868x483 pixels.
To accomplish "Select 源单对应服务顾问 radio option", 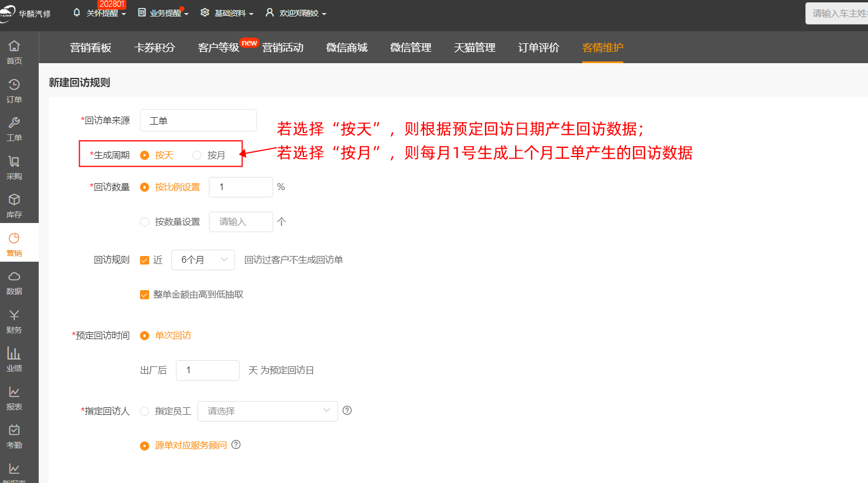I will [145, 446].
